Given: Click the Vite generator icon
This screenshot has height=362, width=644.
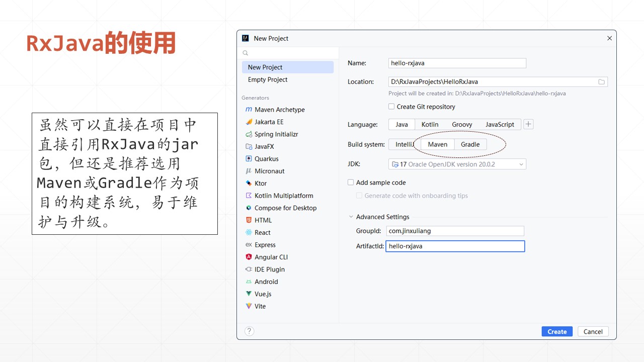Looking at the screenshot, I should [x=249, y=306].
